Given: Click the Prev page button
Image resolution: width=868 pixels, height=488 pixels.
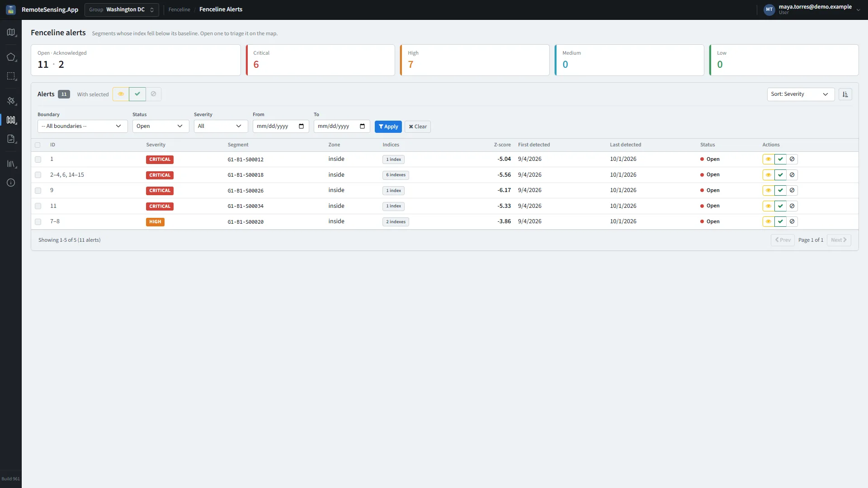Looking at the screenshot, I should click(x=783, y=240).
